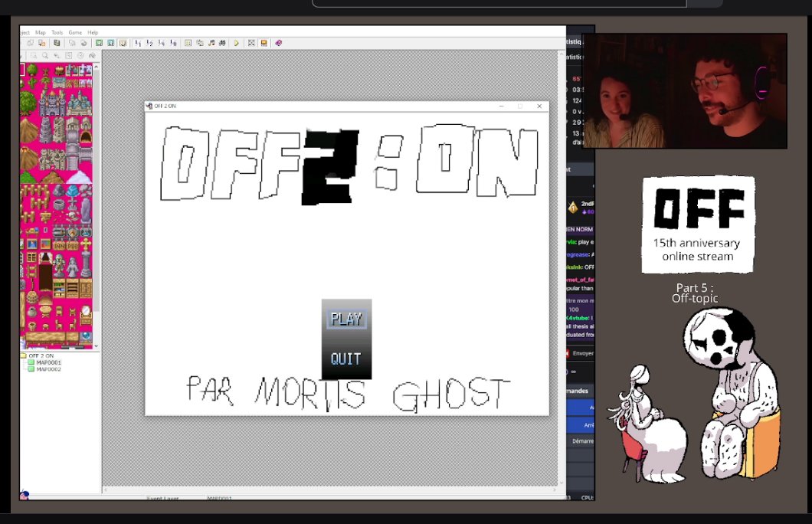The height and width of the screenshot is (524, 812).
Task: Open the Resource Manager icon
Action: (x=200, y=43)
